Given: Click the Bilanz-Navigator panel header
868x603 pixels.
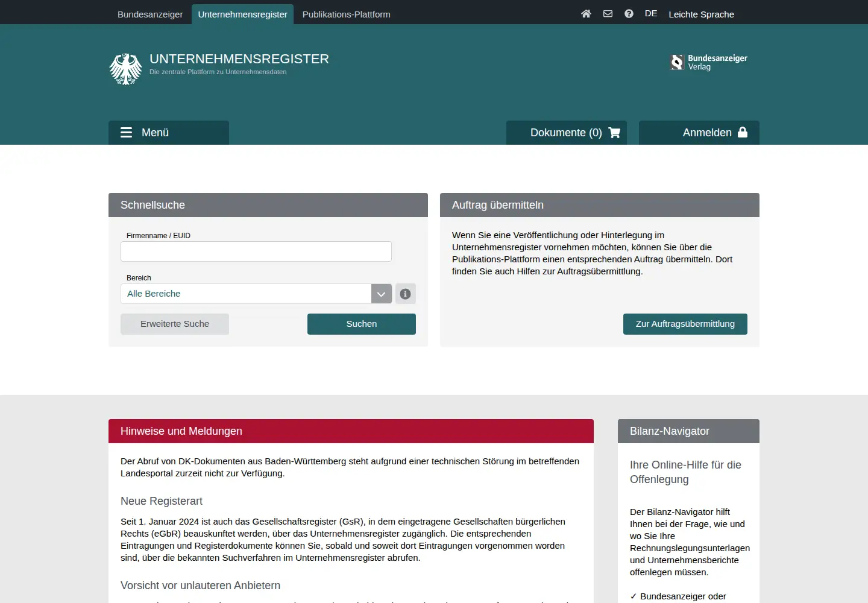Looking at the screenshot, I should [688, 431].
